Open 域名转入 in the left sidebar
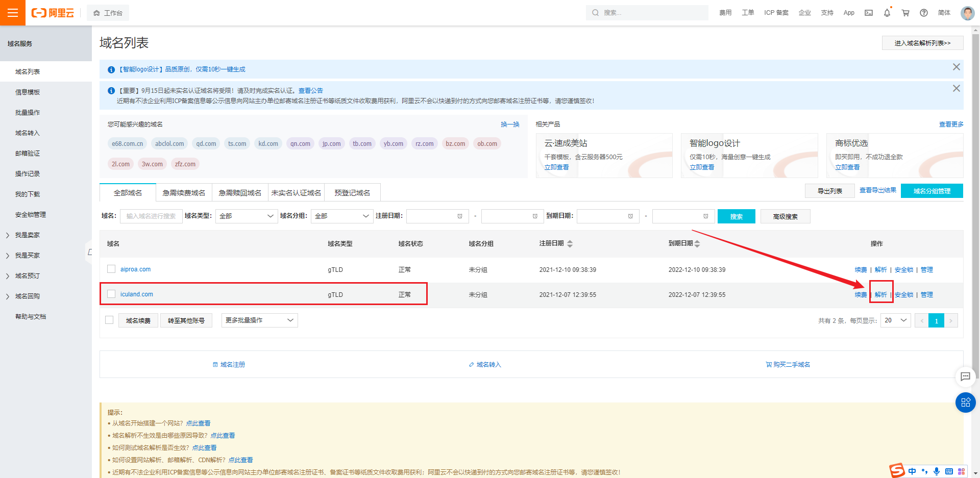Viewport: 980px width, 478px height. 28,133
